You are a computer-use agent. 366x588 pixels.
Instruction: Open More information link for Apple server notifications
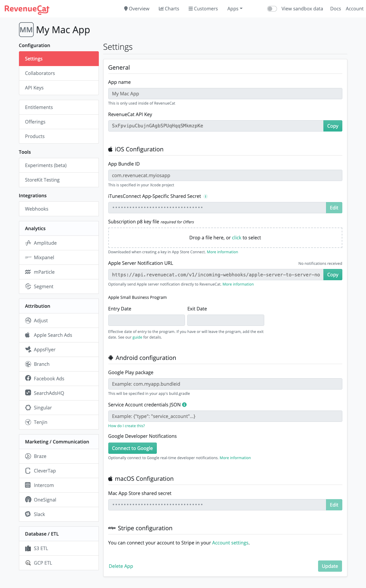[x=238, y=284]
